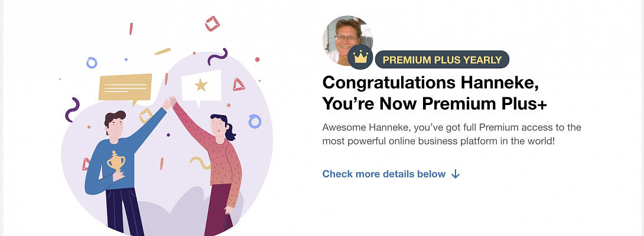Click the star inside the white speech bubble
644x236 pixels.
click(x=201, y=85)
